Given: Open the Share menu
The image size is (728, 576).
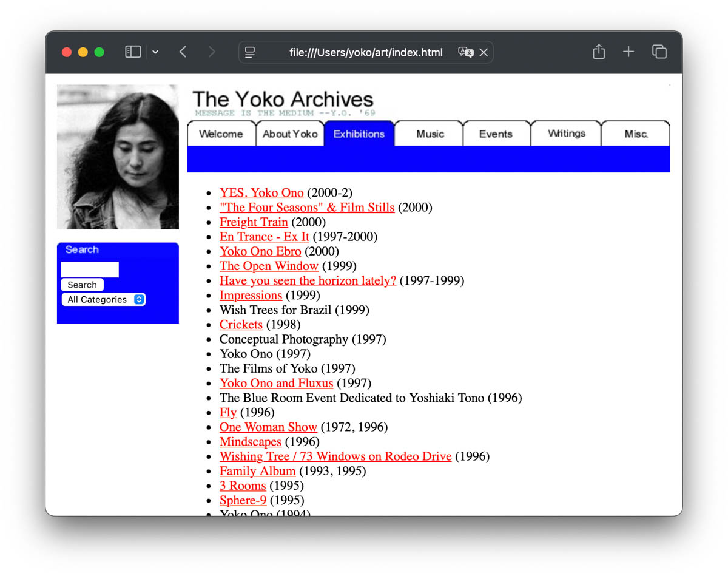Looking at the screenshot, I should point(598,52).
